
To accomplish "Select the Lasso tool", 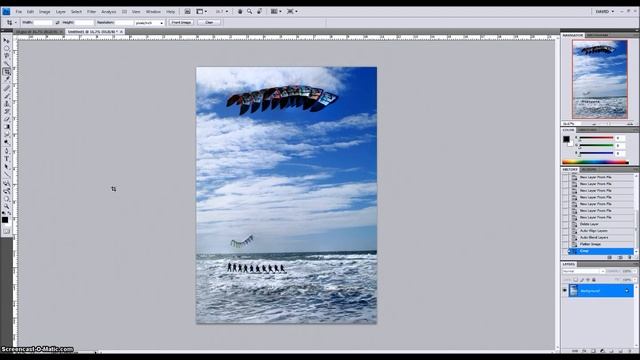I will [7, 56].
